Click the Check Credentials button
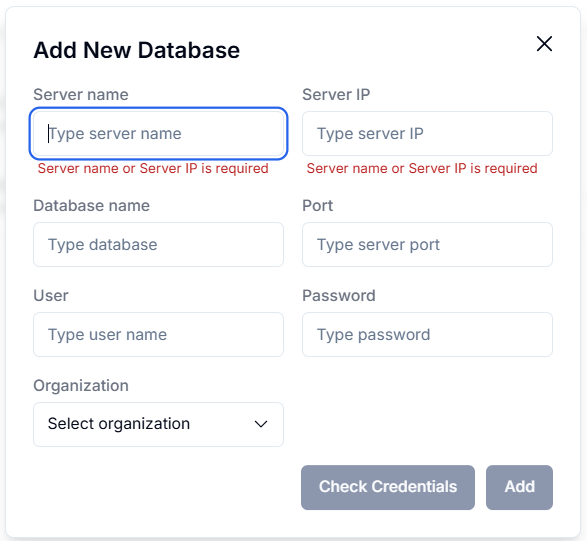The image size is (587, 541). (388, 487)
